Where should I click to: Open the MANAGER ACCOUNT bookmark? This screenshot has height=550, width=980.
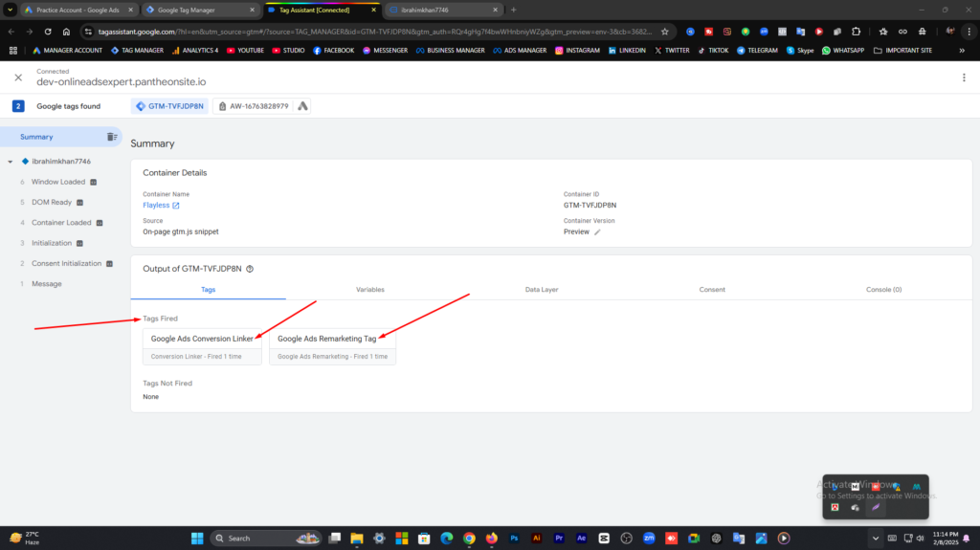(x=67, y=50)
